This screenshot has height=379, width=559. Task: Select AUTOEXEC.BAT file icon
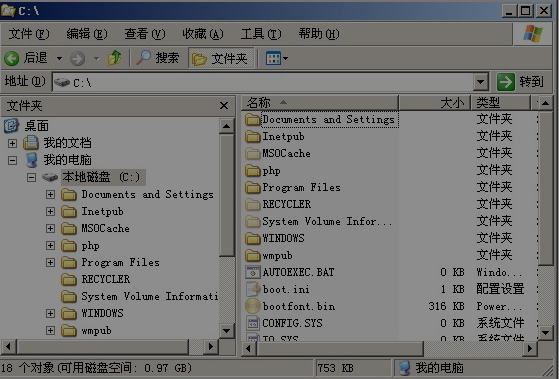tap(253, 272)
